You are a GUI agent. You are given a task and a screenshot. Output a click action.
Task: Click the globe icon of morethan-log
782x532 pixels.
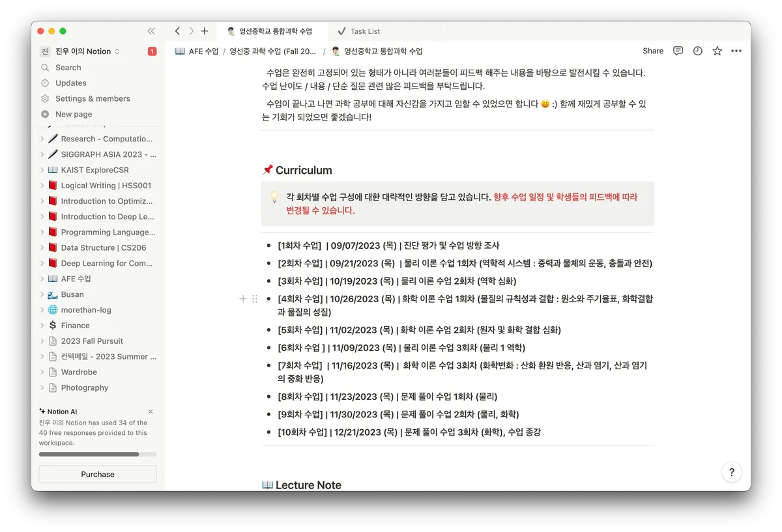click(x=53, y=310)
